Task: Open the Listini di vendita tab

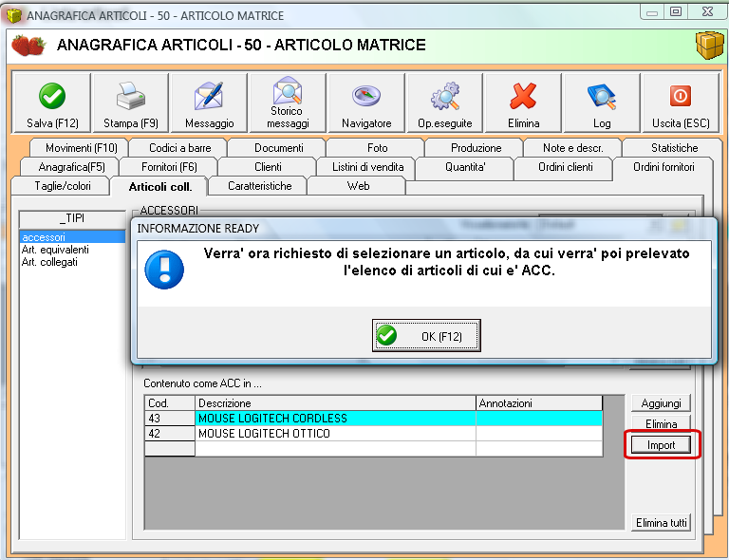Action: coord(367,167)
